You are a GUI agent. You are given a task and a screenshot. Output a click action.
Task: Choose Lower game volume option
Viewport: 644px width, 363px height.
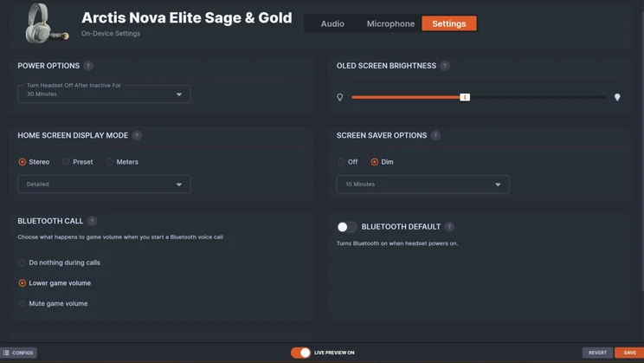[55, 283]
